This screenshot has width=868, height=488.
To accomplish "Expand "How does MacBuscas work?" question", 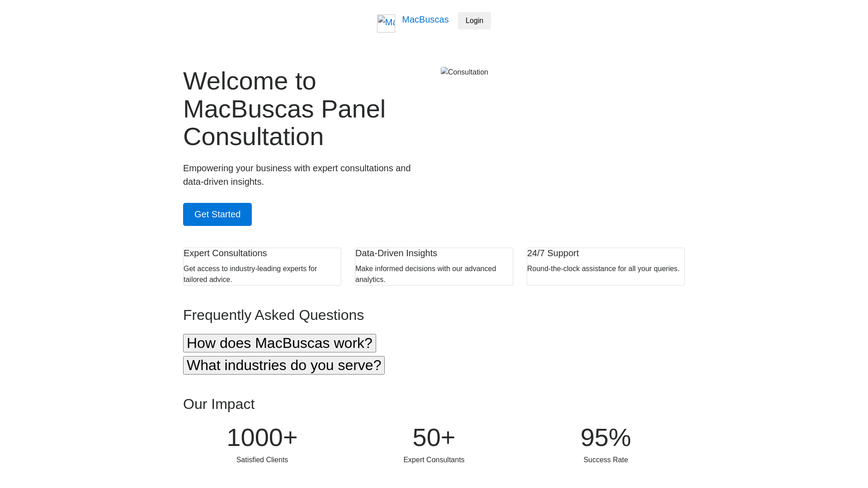I will point(279,343).
